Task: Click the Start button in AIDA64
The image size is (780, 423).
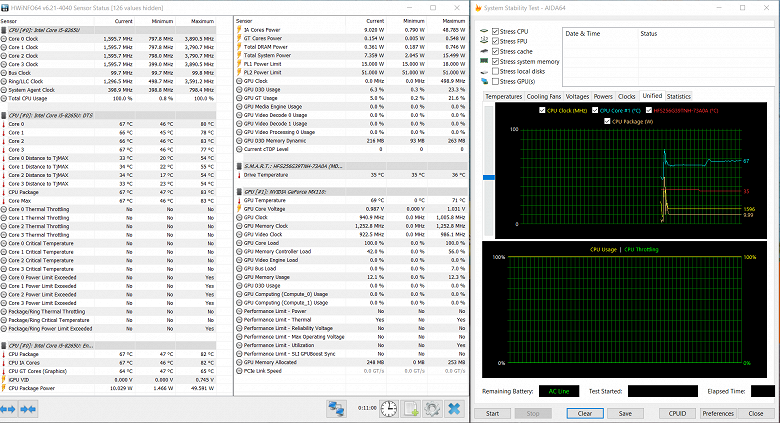Action: pyautogui.click(x=492, y=414)
